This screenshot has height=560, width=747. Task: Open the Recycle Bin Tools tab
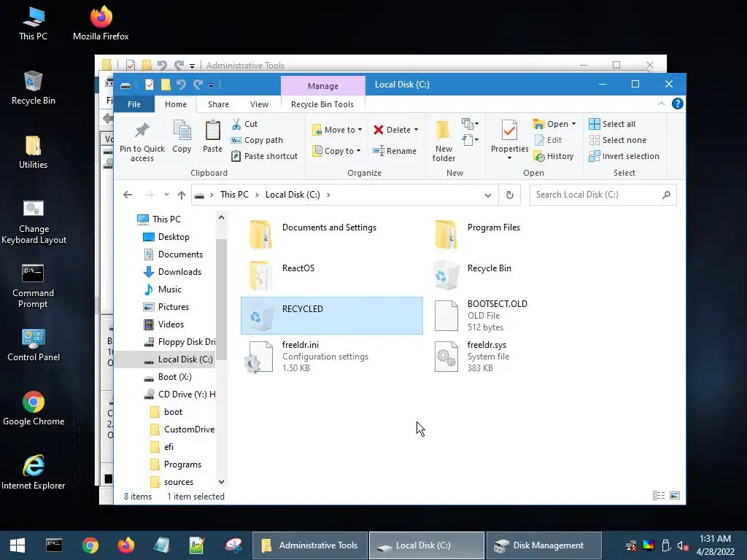[x=322, y=104]
